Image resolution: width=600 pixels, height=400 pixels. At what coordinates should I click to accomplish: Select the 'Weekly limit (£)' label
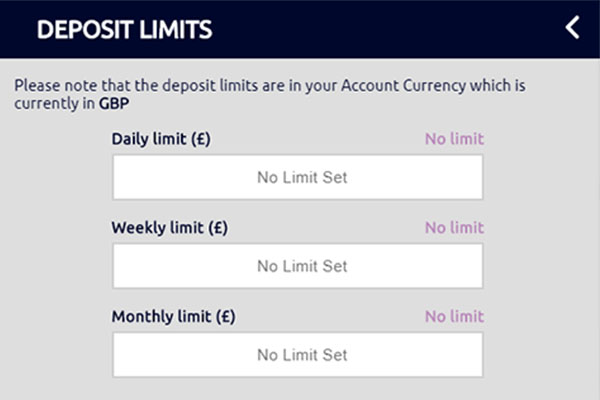click(169, 227)
